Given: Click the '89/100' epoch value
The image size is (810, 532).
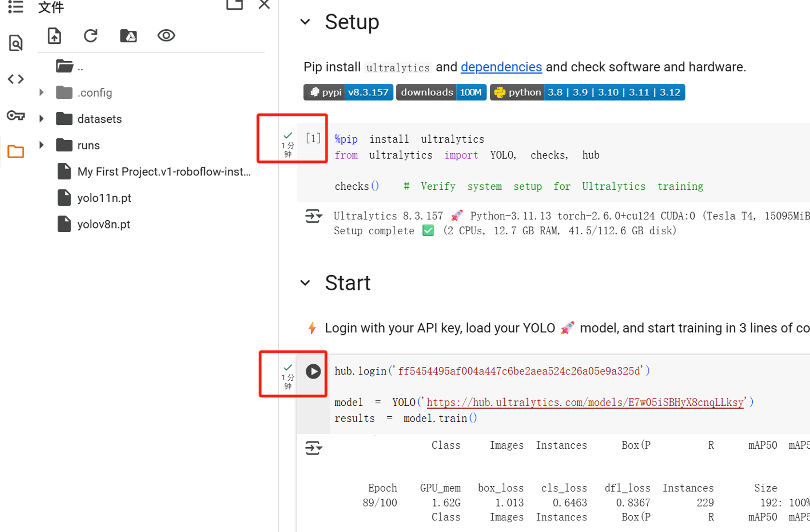Looking at the screenshot, I should tap(380, 503).
